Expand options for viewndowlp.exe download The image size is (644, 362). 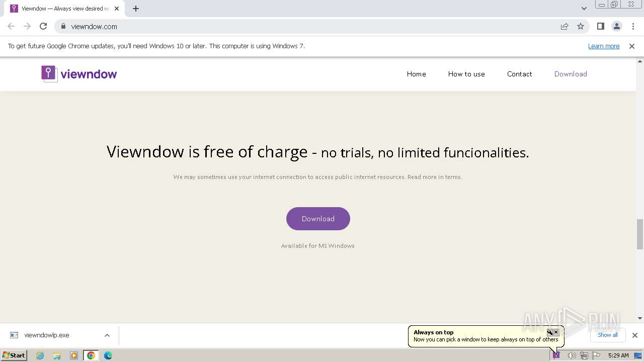pos(107,335)
